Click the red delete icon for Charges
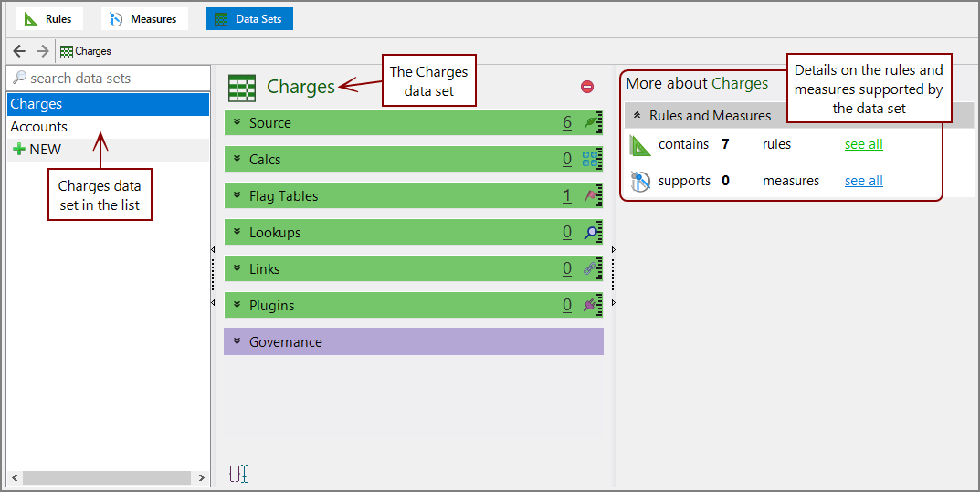This screenshot has width=980, height=492. 587,87
